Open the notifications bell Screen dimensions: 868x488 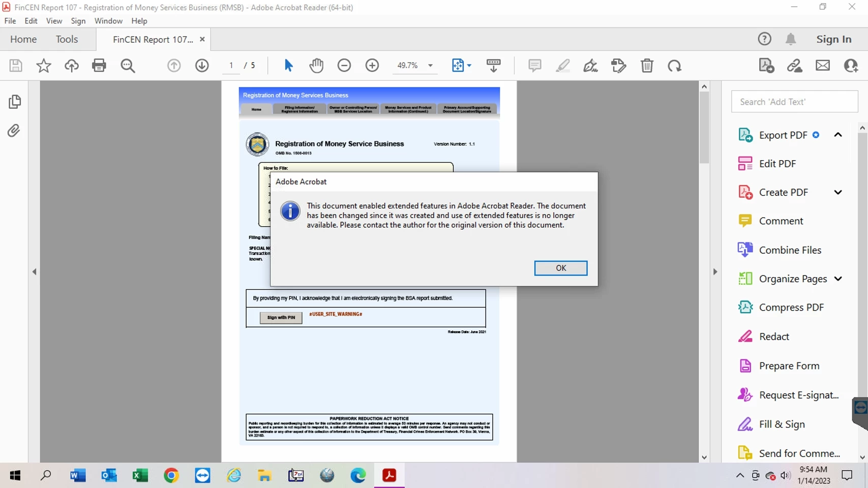coord(791,39)
